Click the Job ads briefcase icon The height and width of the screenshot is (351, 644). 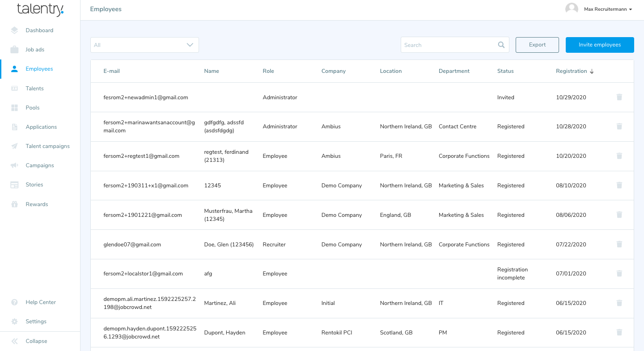[14, 50]
